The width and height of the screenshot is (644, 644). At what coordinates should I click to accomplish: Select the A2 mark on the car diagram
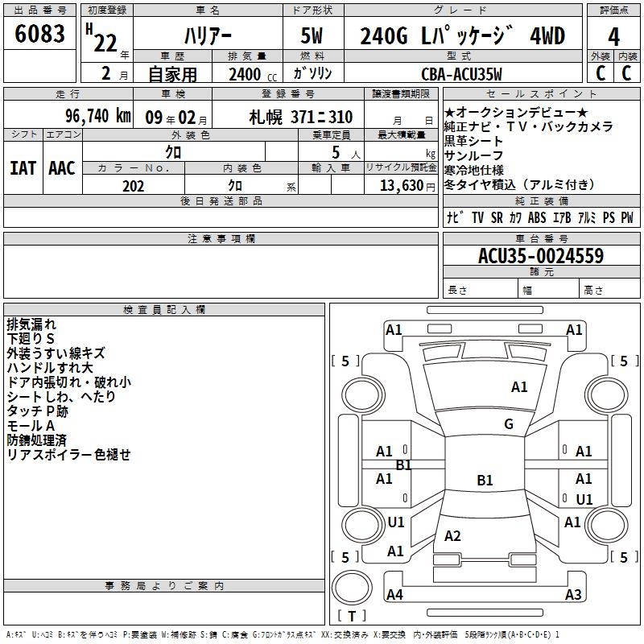[452, 536]
